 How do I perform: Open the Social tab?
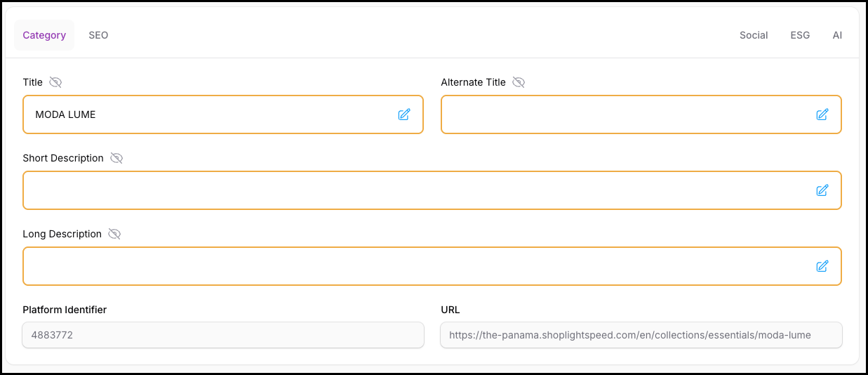(x=754, y=35)
